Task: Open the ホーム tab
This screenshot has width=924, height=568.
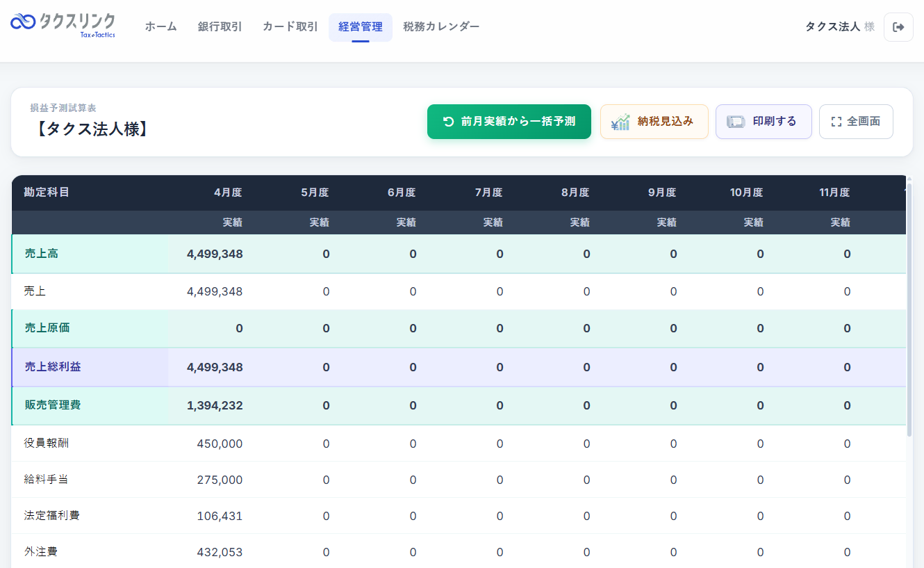Action: (160, 27)
